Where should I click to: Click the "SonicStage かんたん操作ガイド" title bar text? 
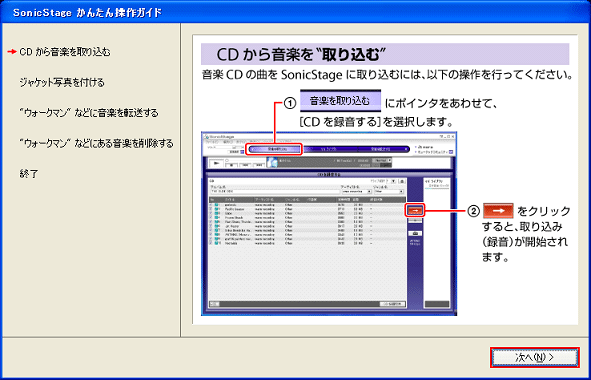pyautogui.click(x=87, y=13)
